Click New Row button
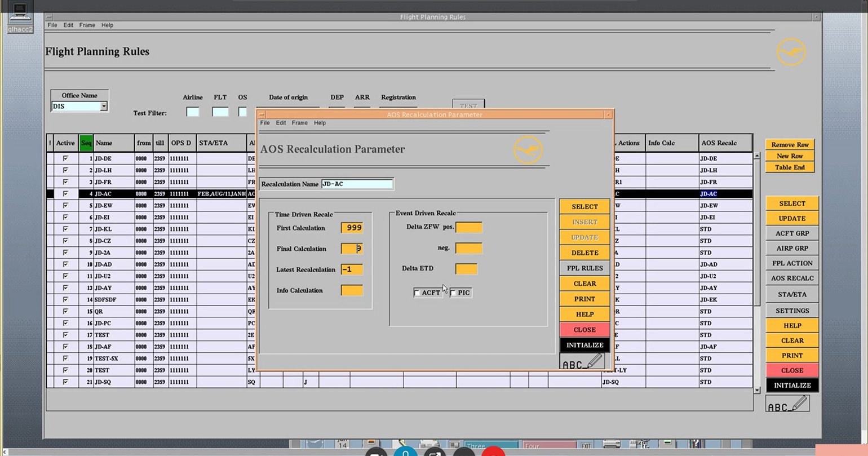This screenshot has width=868, height=456. (x=790, y=156)
